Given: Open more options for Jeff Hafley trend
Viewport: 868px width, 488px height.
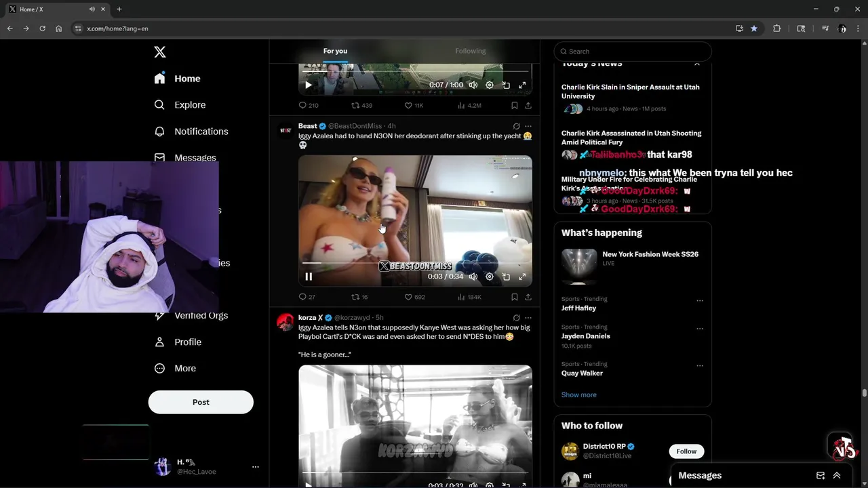Looking at the screenshot, I should (700, 301).
